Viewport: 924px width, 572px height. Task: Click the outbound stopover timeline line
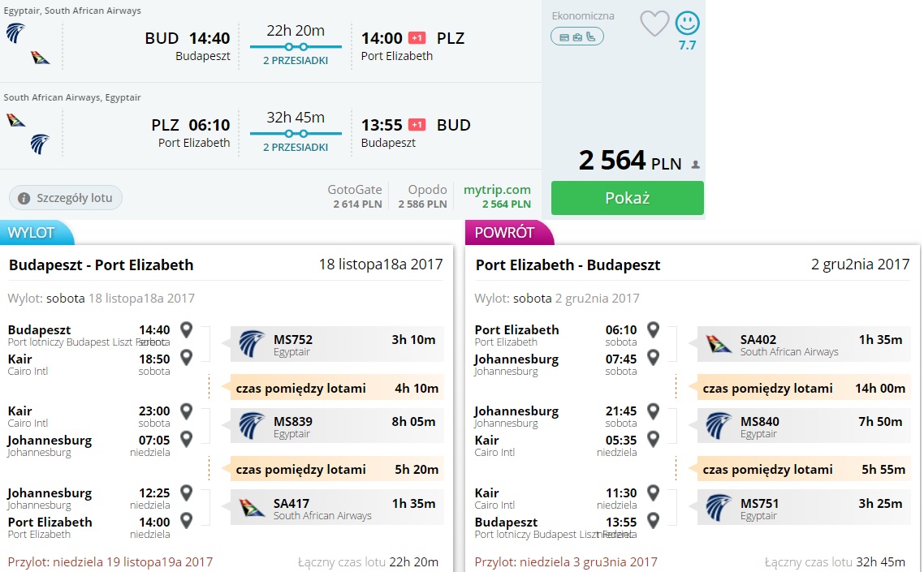(296, 46)
